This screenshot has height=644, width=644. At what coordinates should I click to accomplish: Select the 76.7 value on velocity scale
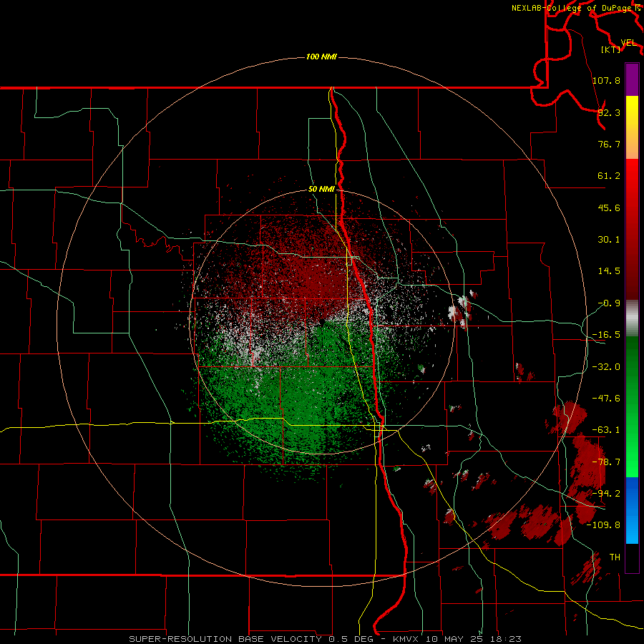point(609,144)
